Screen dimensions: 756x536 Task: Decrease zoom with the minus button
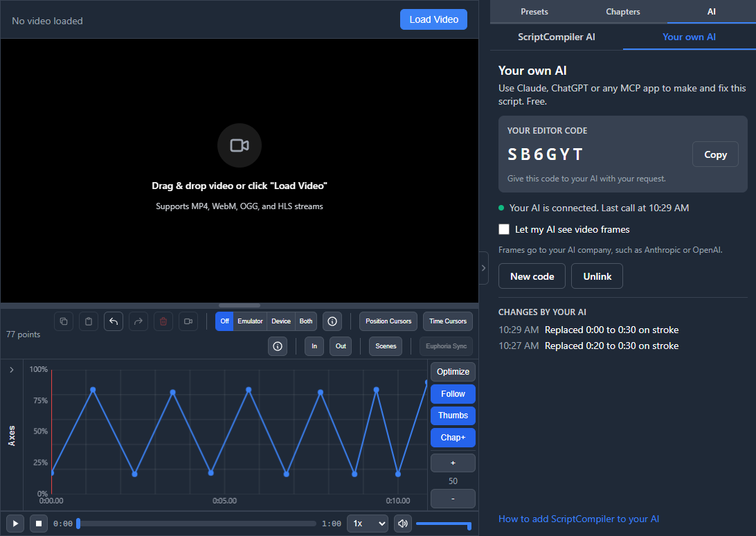[x=453, y=499]
